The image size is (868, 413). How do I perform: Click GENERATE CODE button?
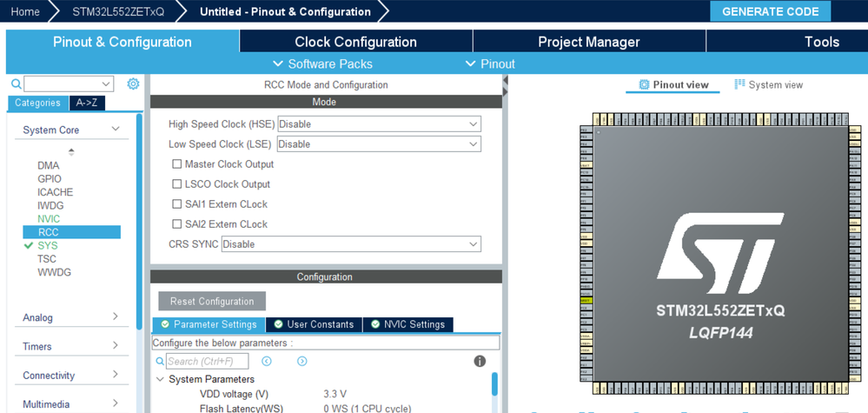(x=770, y=11)
